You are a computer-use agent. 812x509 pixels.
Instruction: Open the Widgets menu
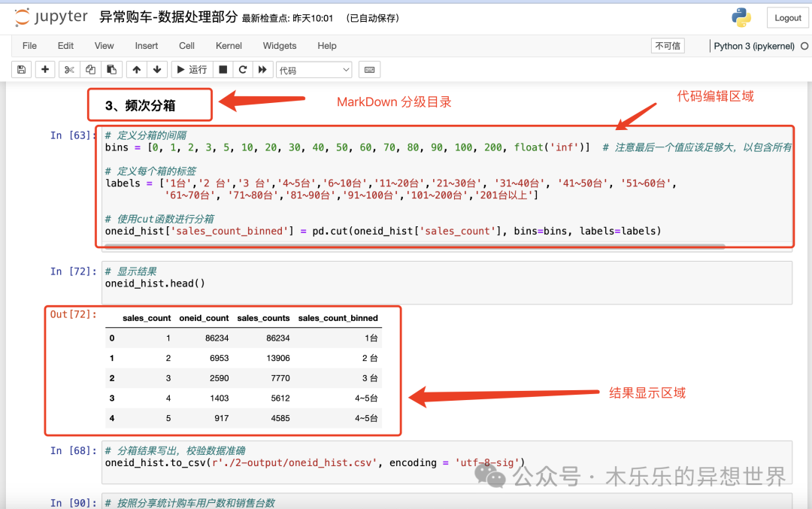click(280, 46)
